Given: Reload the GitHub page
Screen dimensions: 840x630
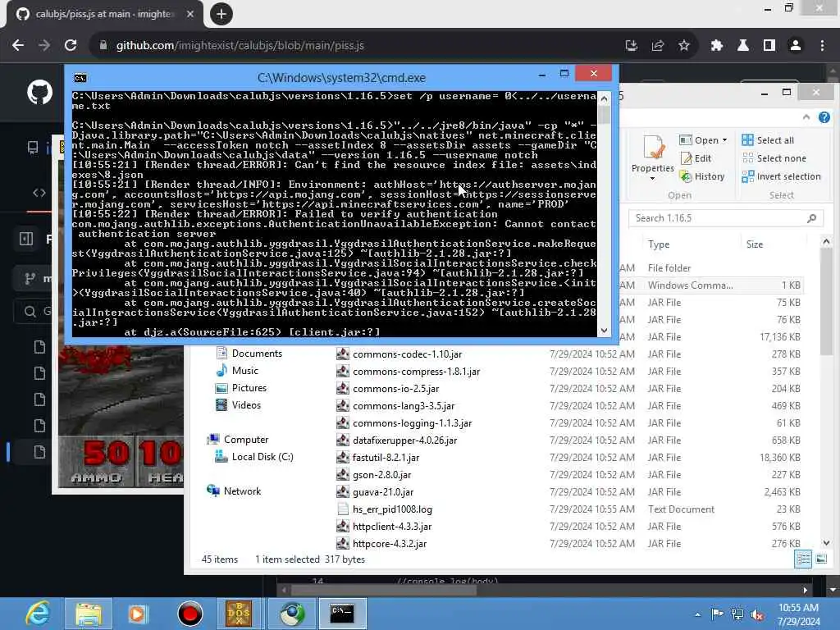Looking at the screenshot, I should (x=71, y=46).
